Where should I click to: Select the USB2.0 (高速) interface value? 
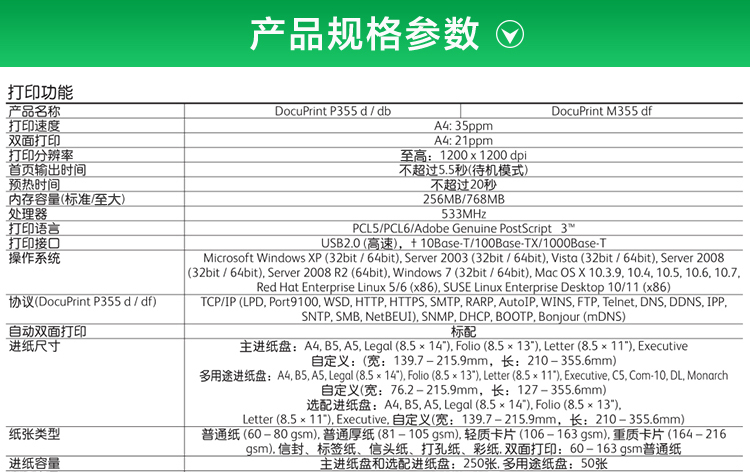click(x=463, y=243)
